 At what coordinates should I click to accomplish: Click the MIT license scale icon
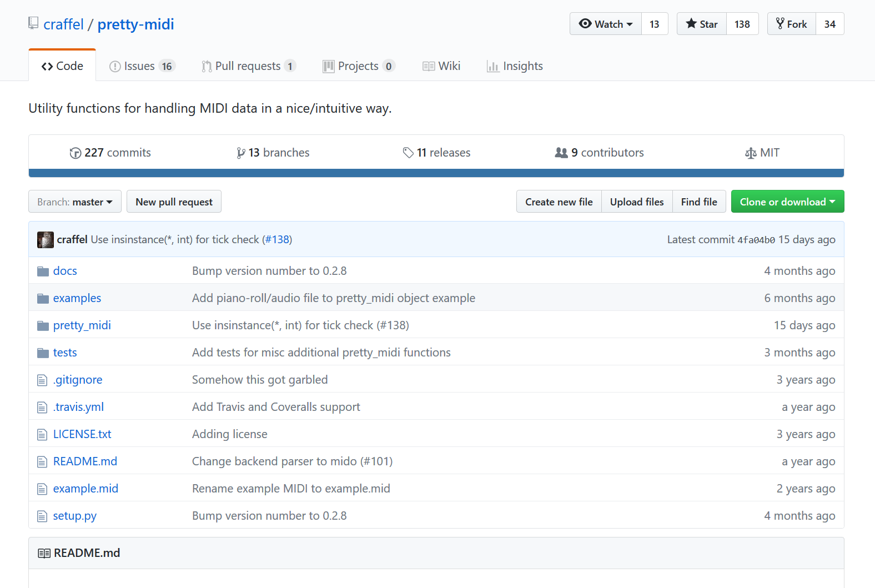(751, 153)
